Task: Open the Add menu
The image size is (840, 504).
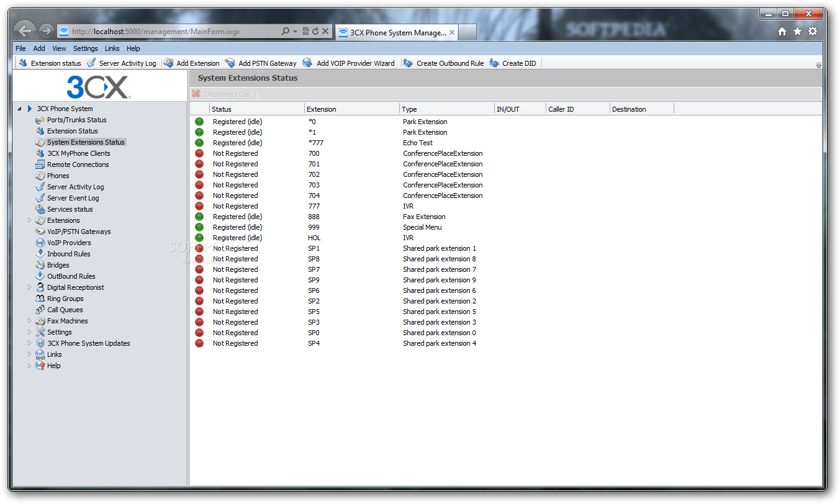Action: [x=39, y=48]
